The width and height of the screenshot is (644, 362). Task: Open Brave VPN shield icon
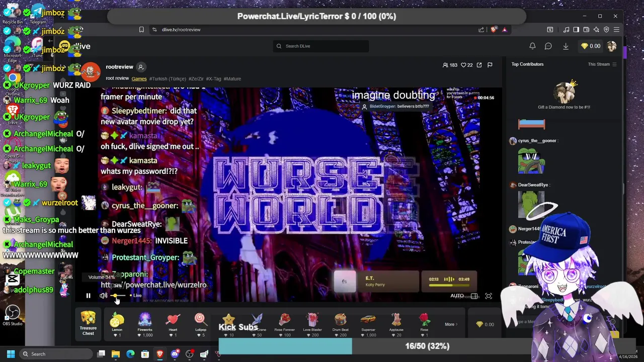pos(606,30)
